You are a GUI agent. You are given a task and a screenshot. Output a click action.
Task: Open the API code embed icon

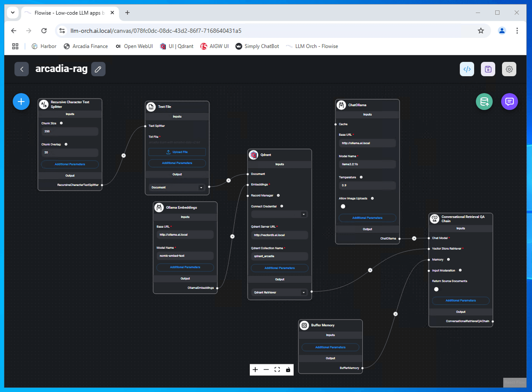[x=467, y=69]
